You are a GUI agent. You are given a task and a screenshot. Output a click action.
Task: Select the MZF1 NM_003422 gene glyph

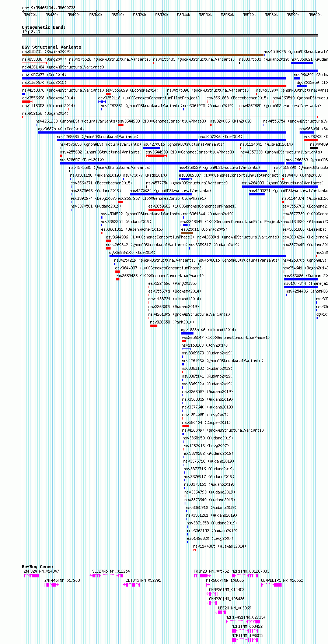click(x=245, y=631)
